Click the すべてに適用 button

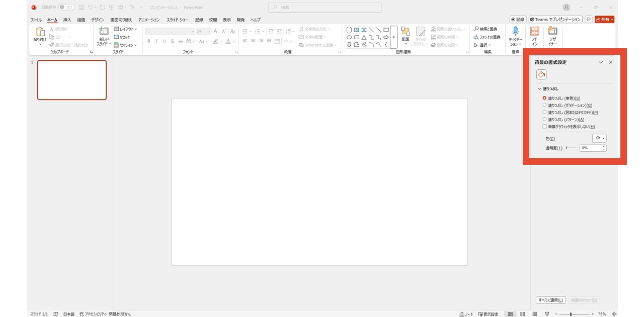(x=550, y=300)
